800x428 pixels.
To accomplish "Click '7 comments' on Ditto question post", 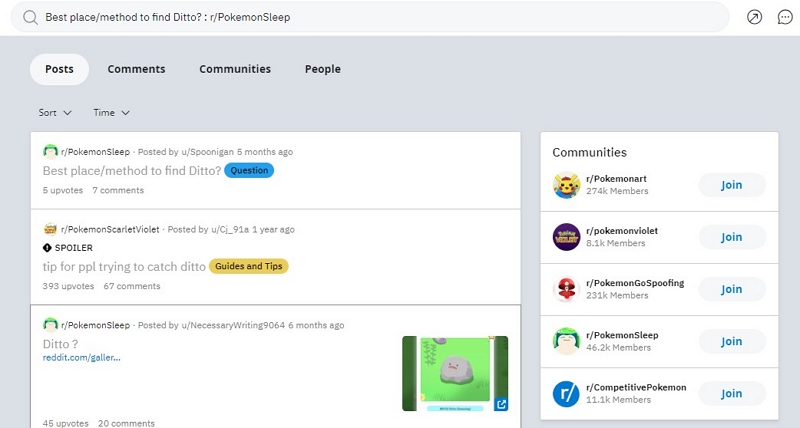I will pyautogui.click(x=118, y=190).
